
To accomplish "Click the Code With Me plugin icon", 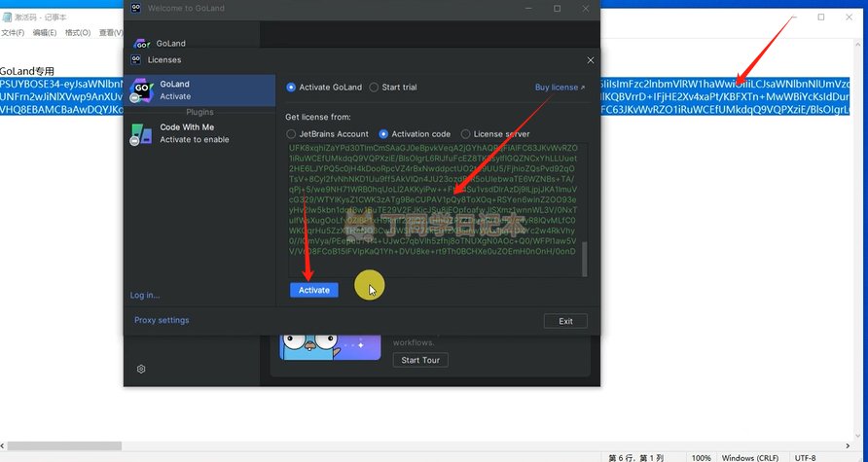I will 140,134.
